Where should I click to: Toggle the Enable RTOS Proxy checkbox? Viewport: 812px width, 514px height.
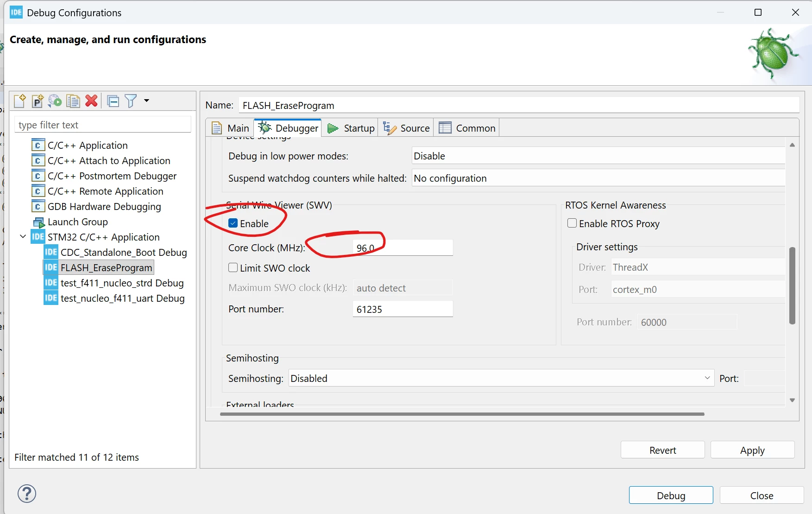(572, 223)
